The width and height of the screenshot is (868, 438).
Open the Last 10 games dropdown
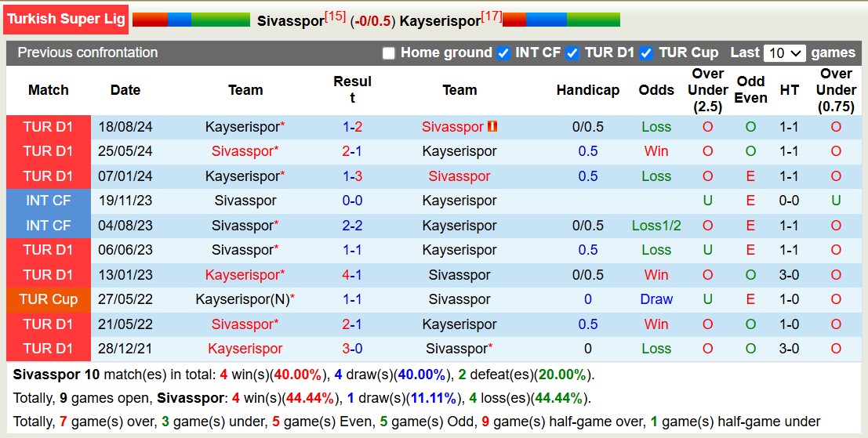tap(784, 53)
